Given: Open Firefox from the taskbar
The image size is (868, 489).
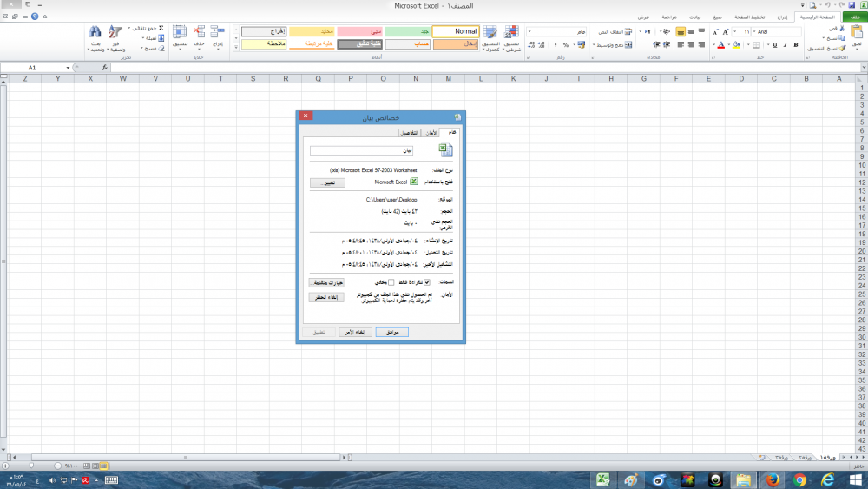Looking at the screenshot, I should click(773, 479).
